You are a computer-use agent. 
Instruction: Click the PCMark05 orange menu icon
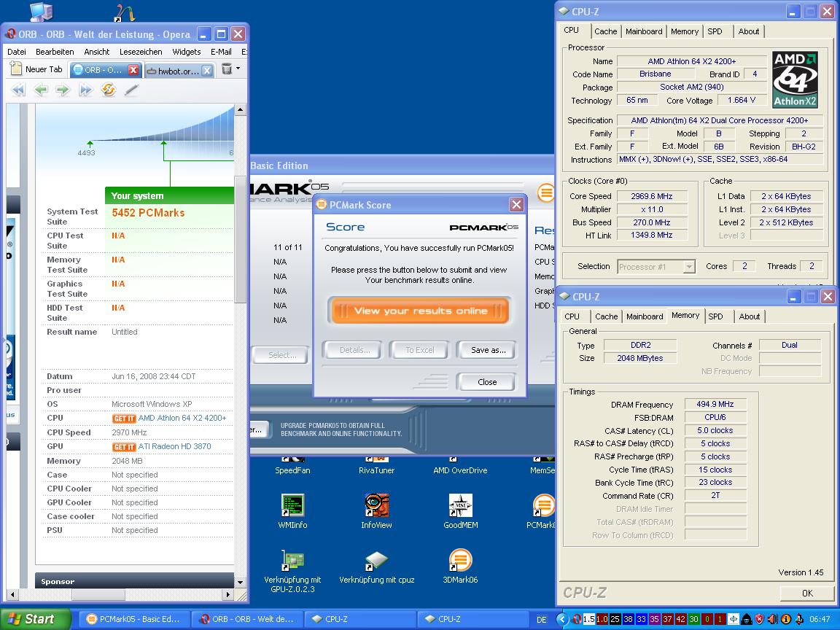click(x=546, y=192)
